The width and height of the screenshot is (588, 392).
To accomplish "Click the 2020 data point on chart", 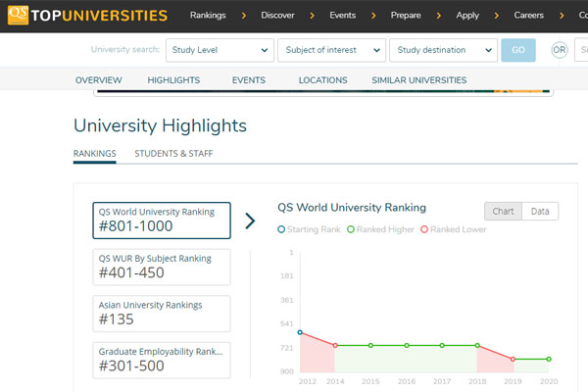I will [549, 360].
